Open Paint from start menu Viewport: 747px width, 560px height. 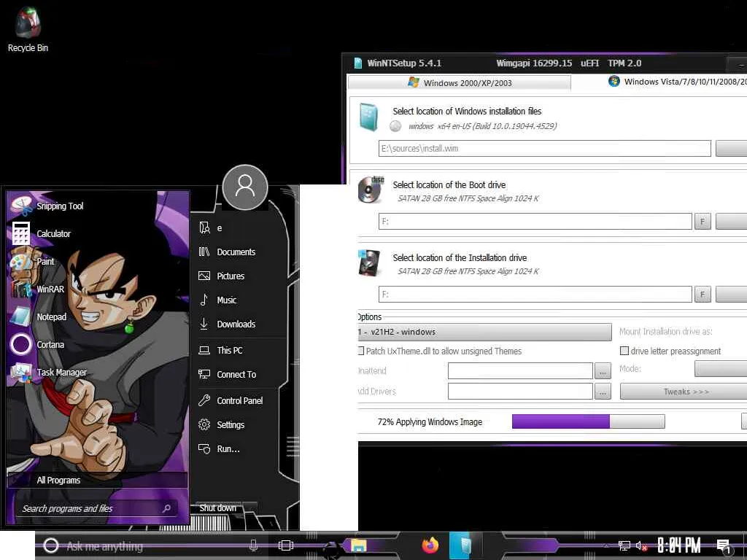pyautogui.click(x=47, y=261)
